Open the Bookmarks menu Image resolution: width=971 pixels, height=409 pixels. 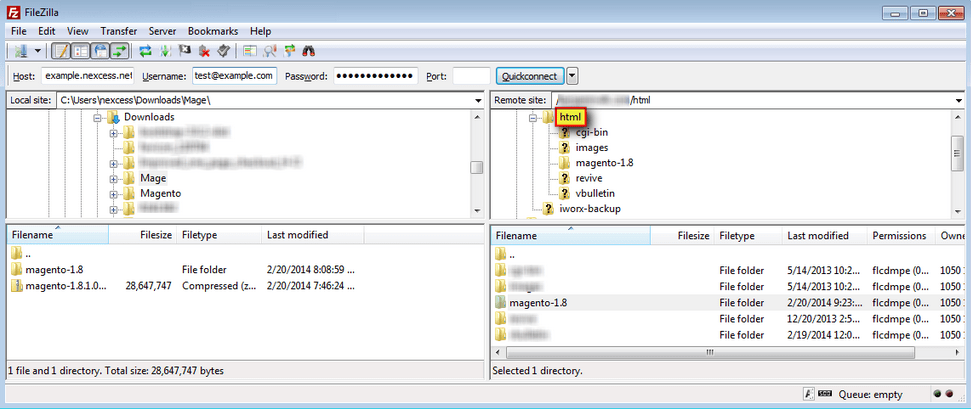coord(212,31)
